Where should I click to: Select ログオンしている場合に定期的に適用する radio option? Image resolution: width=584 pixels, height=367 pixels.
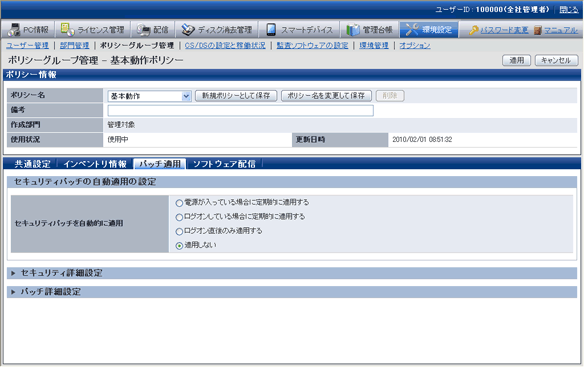point(179,217)
